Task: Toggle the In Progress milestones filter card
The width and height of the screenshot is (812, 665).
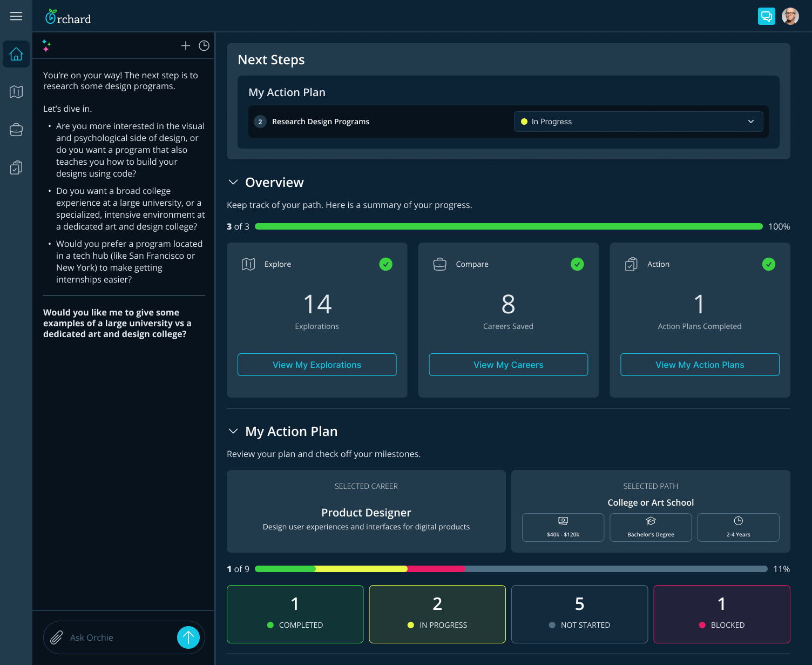Action: pyautogui.click(x=437, y=614)
